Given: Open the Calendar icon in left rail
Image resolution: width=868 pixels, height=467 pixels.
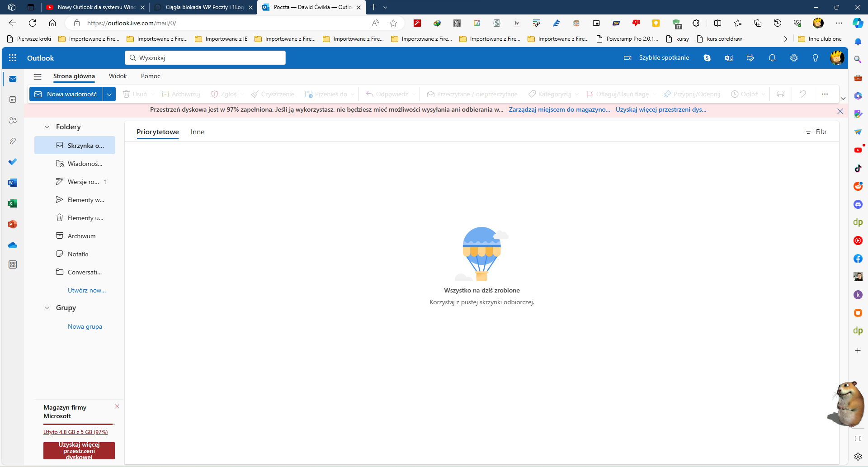Looking at the screenshot, I should click(x=13, y=99).
